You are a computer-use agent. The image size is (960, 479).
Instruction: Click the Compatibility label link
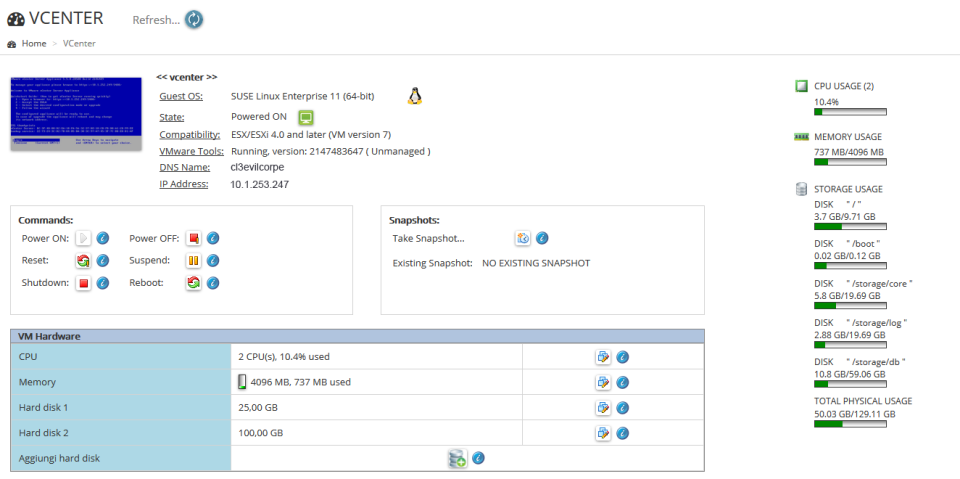190,135
